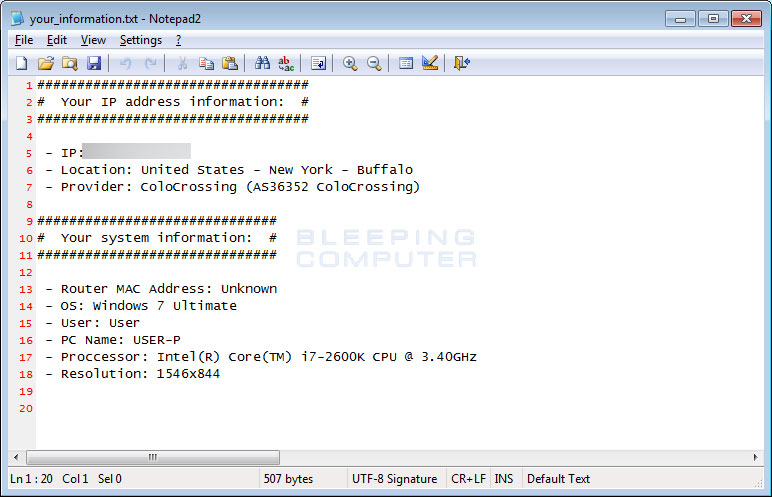Click the Zoom out magnifier
This screenshot has width=772, height=497.
pyautogui.click(x=374, y=63)
